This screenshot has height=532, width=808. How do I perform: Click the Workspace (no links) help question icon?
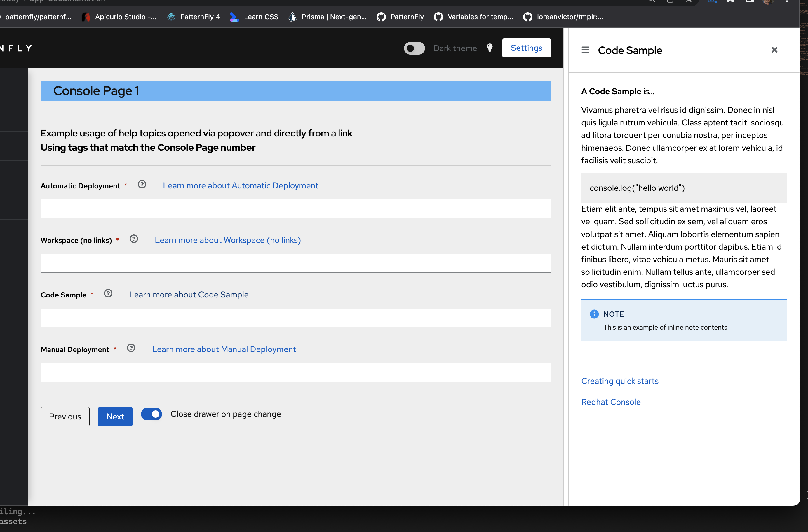[134, 239]
